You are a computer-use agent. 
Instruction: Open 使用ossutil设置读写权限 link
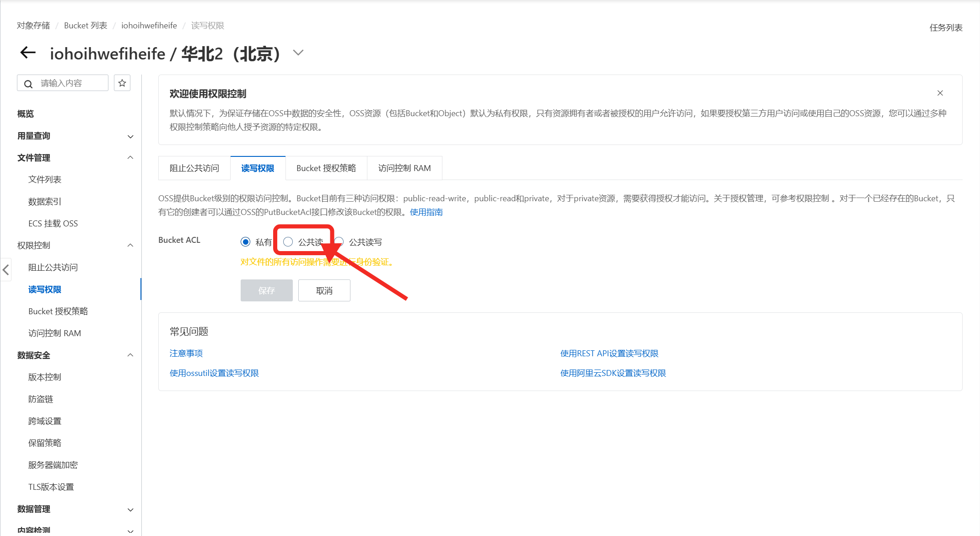click(x=214, y=373)
